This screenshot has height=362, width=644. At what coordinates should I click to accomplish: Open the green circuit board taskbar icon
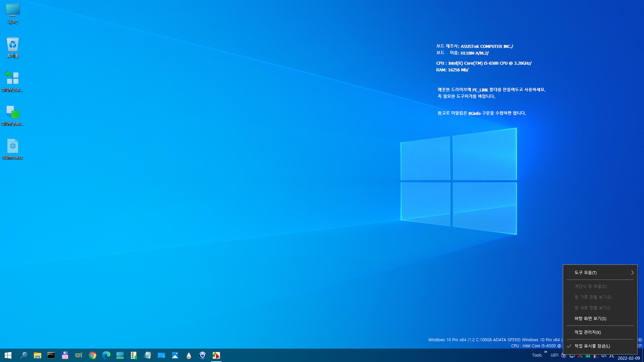tap(78, 355)
